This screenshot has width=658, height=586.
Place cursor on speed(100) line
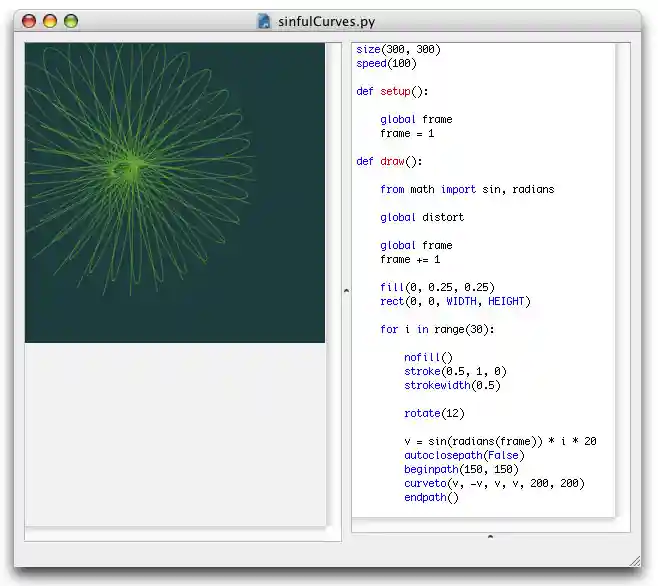pyautogui.click(x=386, y=63)
